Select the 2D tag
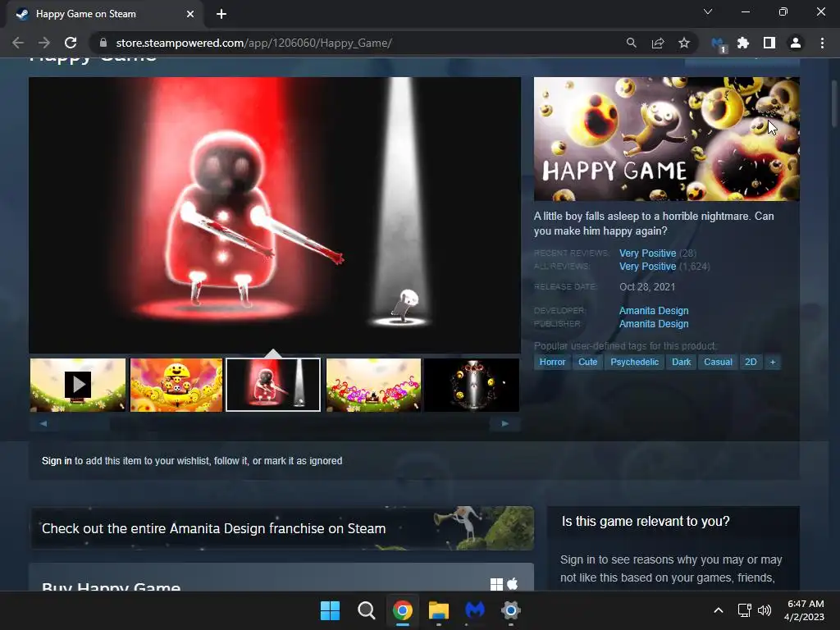Screen dimensions: 840x630 coord(751,362)
